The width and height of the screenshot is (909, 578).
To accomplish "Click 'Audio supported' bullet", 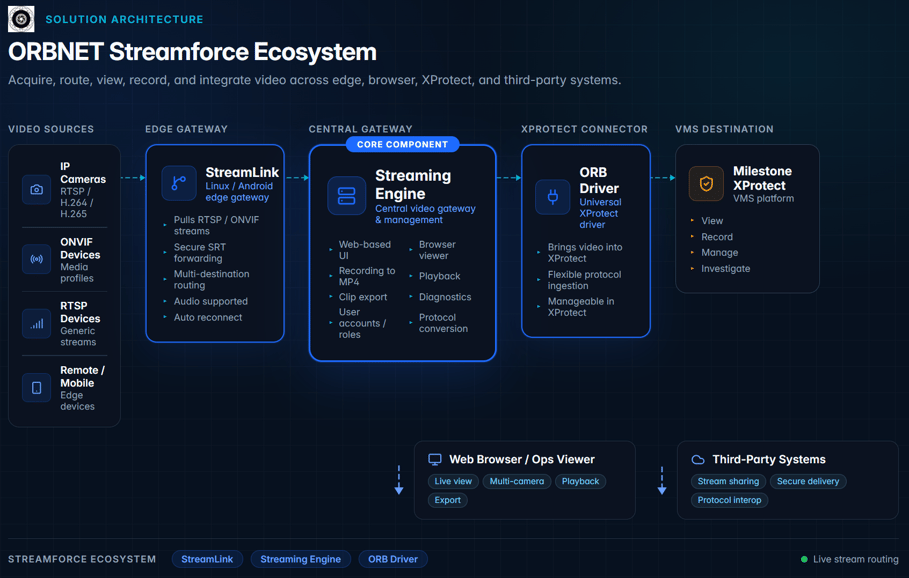I will click(x=210, y=301).
